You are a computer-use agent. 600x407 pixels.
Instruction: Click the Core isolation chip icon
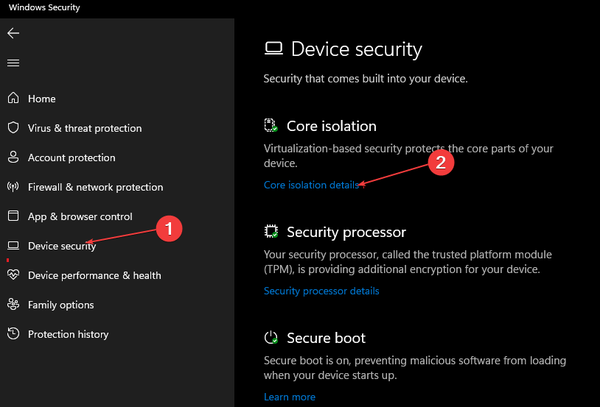point(271,126)
